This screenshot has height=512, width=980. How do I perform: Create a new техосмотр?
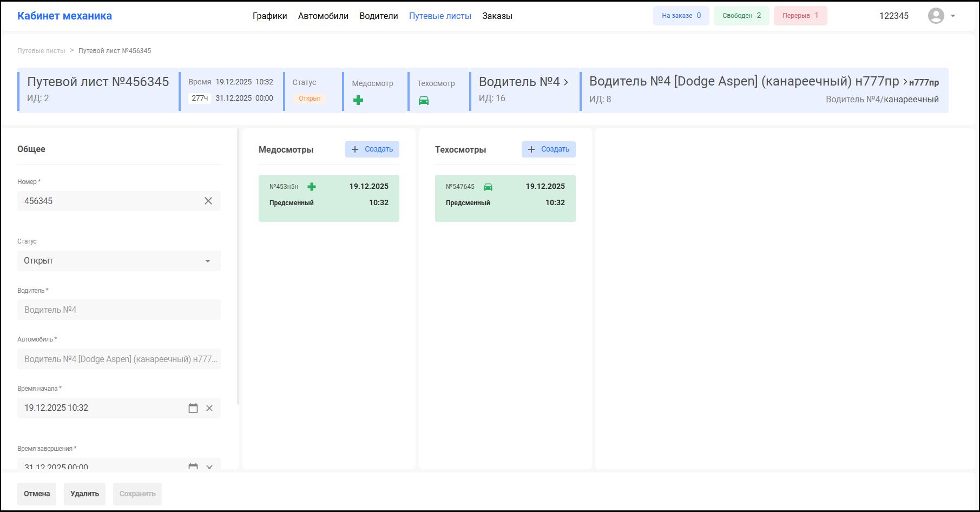(x=549, y=149)
